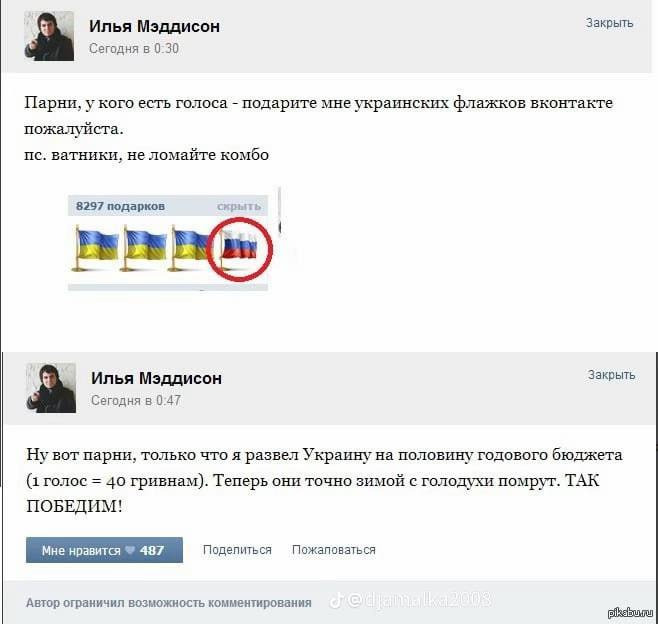Screen dimensions: 658x624
Task: Open Илья Мэддисон's profile from the first post
Action: point(154,26)
